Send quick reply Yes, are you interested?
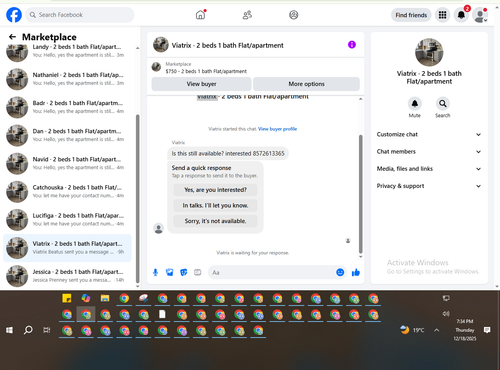This screenshot has width=500, height=370. pos(215,190)
